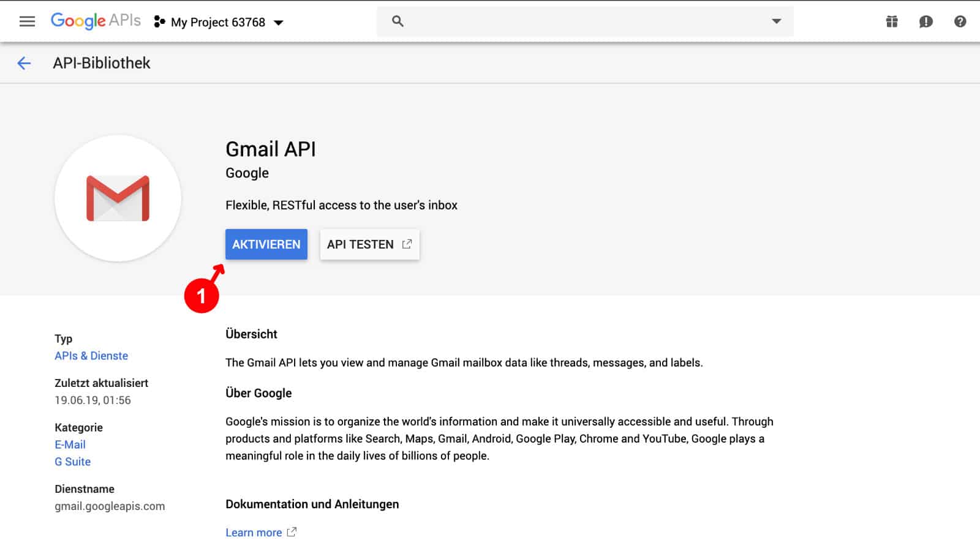Open the gift free trial icon
Viewport: 980px width, 551px height.
click(892, 21)
